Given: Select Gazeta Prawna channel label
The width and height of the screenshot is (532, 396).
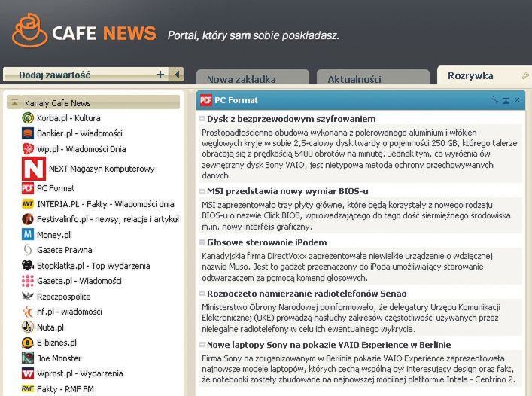Looking at the screenshot, I should tap(65, 250).
